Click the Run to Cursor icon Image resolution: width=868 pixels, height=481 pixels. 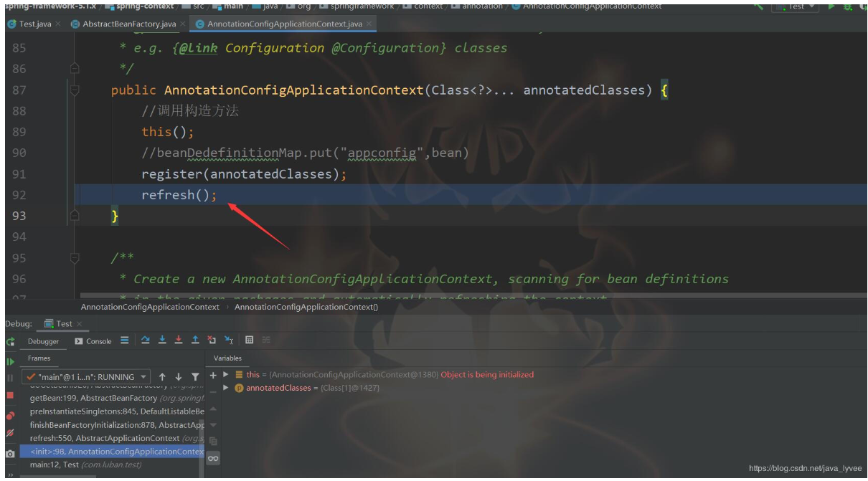coord(229,340)
